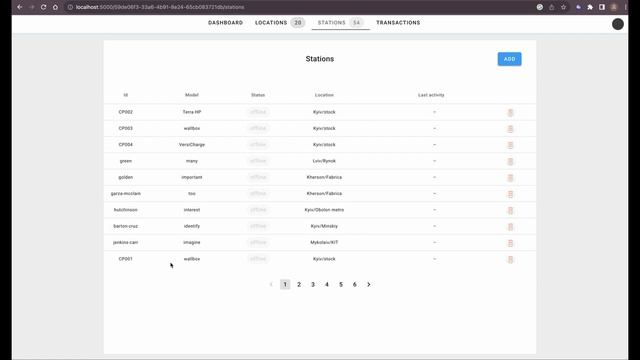Reload the page with the refresh icon
Image resolution: width=640 pixels, height=360 pixels.
click(x=43, y=7)
